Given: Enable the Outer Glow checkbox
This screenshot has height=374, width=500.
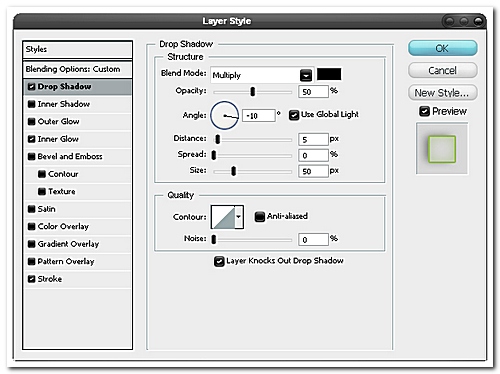Looking at the screenshot, I should 31,121.
